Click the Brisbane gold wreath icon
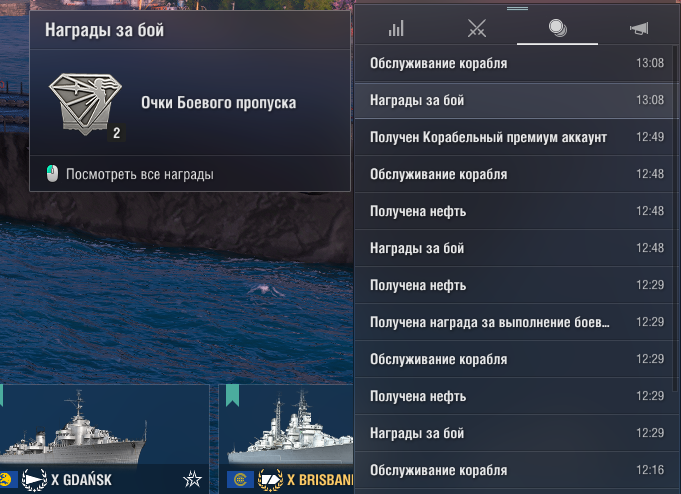The width and height of the screenshot is (681, 494). click(x=270, y=480)
